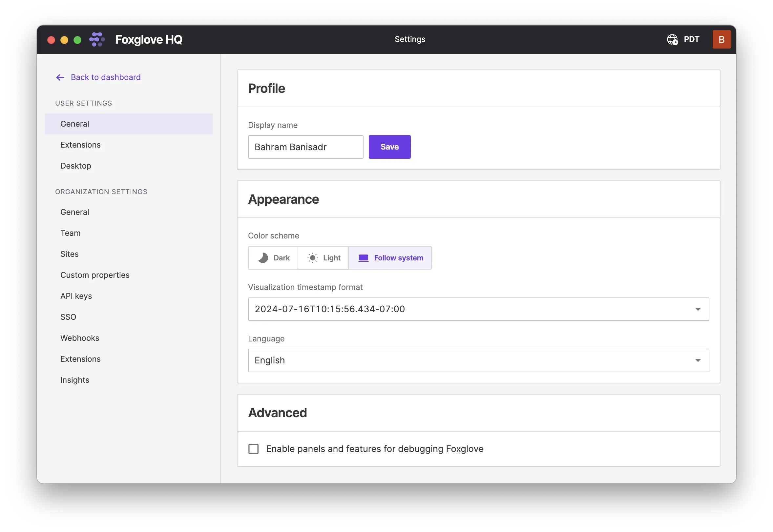The height and width of the screenshot is (532, 773).
Task: Open Desktop user settings
Action: click(x=76, y=166)
